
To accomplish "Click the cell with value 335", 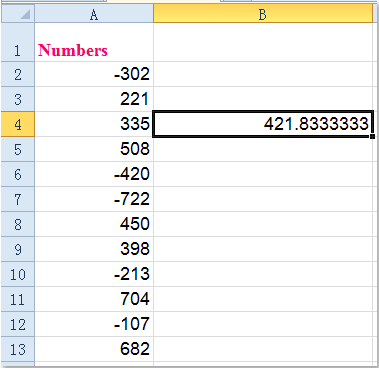I will (x=94, y=124).
